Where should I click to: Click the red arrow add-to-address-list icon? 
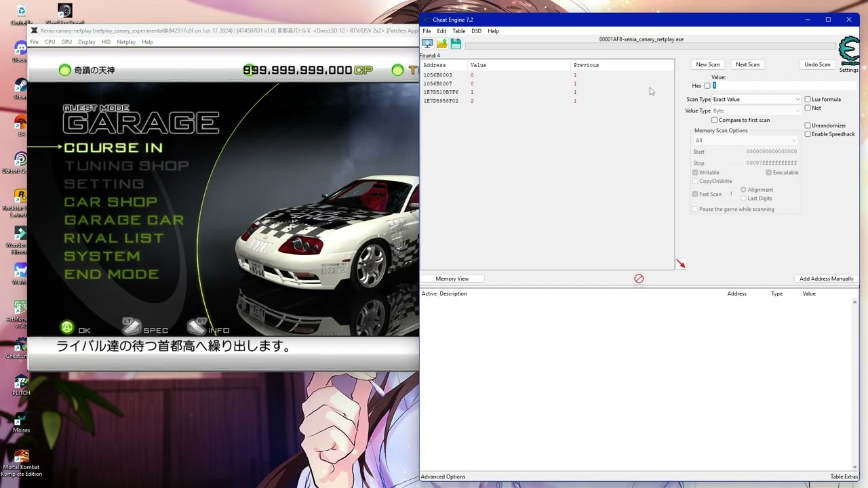[681, 264]
